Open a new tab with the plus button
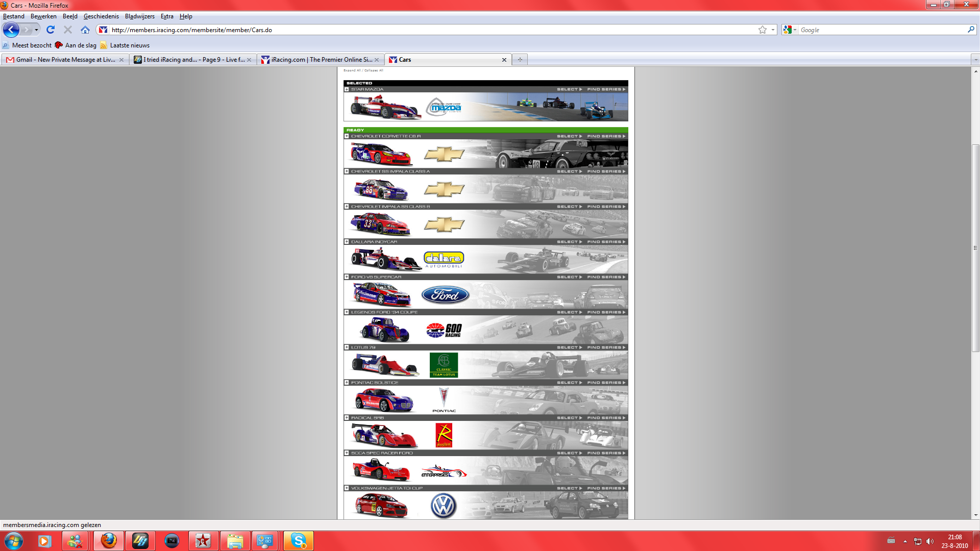 pos(520,60)
